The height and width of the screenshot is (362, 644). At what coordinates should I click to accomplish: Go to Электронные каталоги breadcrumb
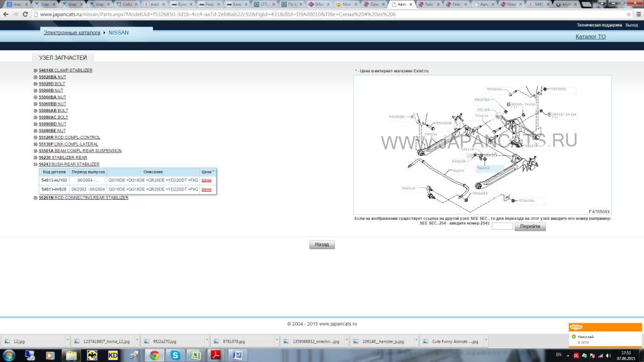pyautogui.click(x=72, y=33)
